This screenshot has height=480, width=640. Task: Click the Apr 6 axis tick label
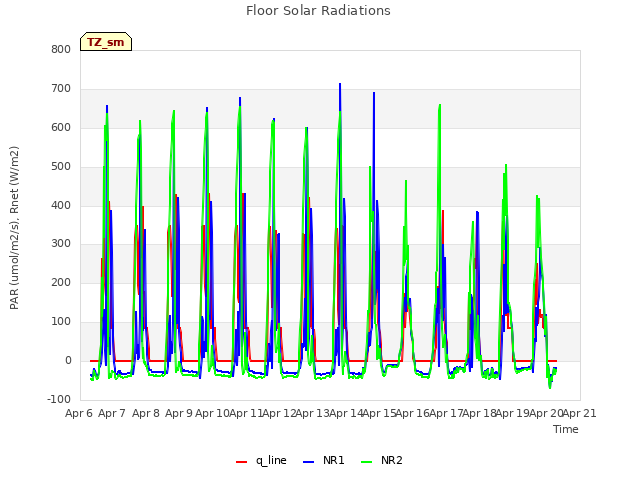pos(79,413)
